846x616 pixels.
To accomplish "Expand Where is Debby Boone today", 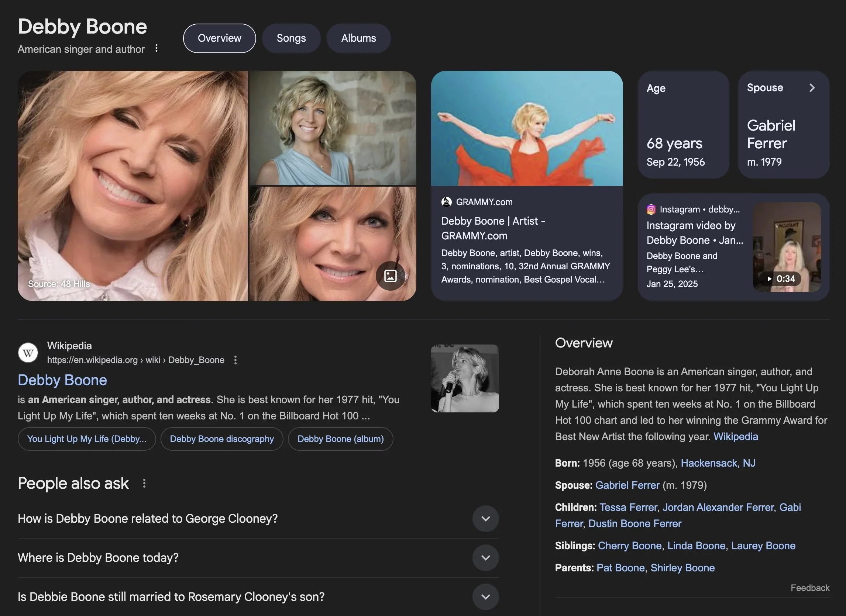I will pos(485,558).
